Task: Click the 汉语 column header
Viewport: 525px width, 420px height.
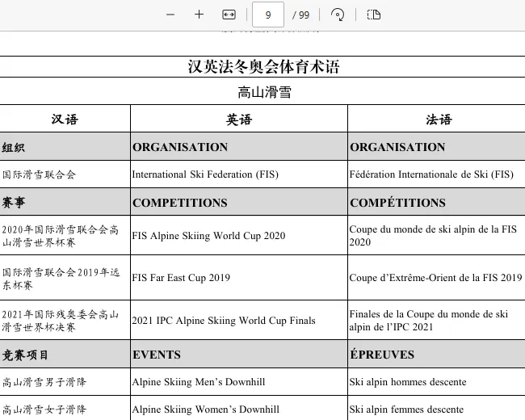Action: [x=65, y=120]
